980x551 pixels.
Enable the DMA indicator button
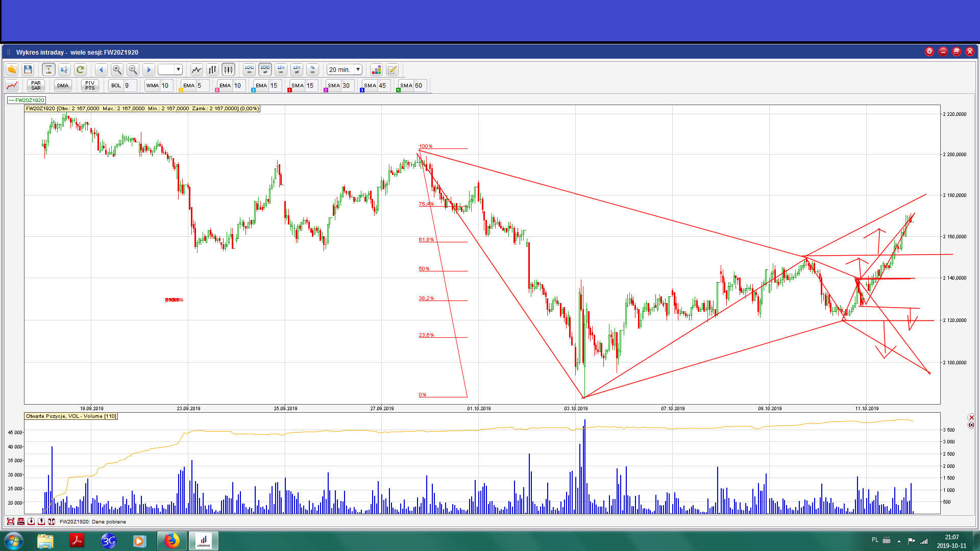click(x=63, y=85)
